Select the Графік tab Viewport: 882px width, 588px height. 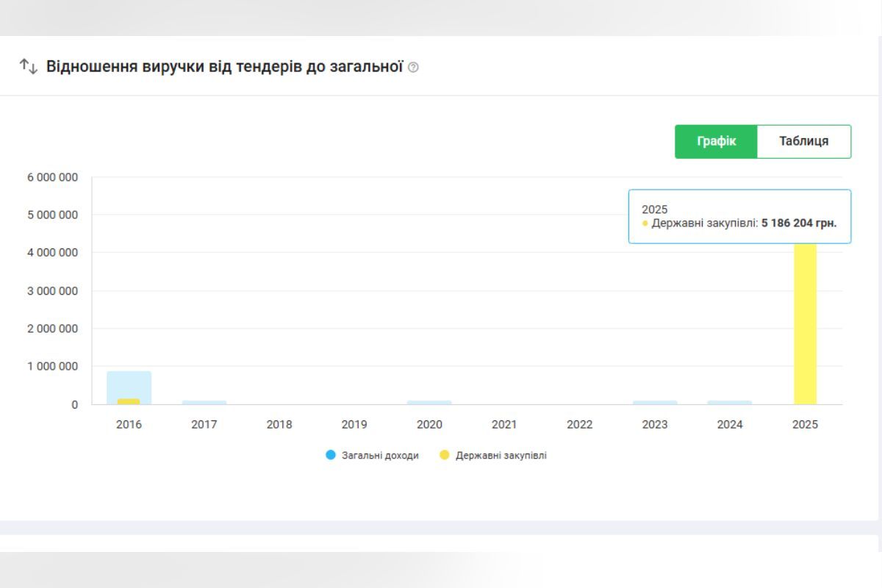tap(716, 141)
